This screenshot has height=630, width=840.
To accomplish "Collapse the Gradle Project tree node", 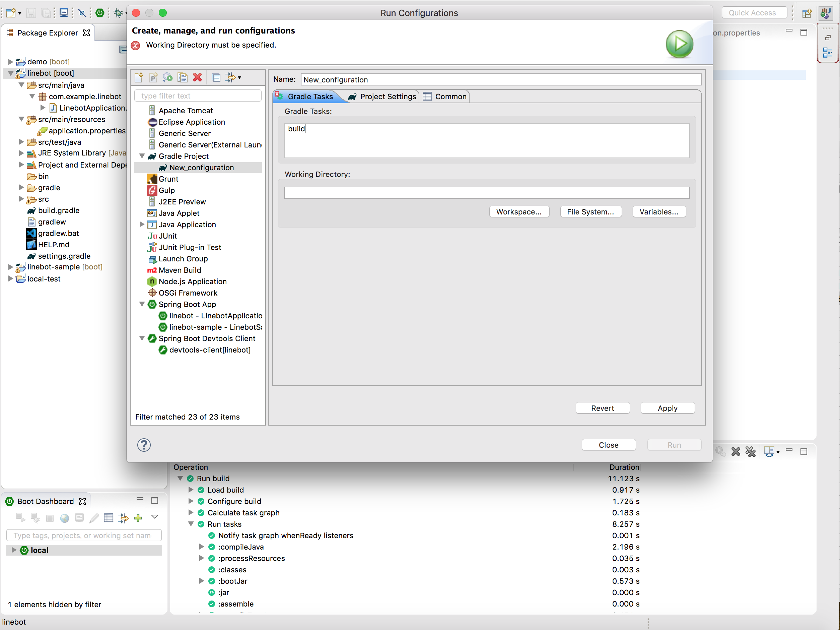I will coord(142,156).
